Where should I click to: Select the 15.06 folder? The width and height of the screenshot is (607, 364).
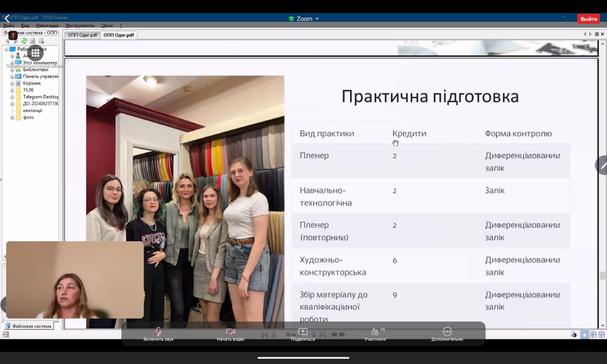click(x=28, y=90)
